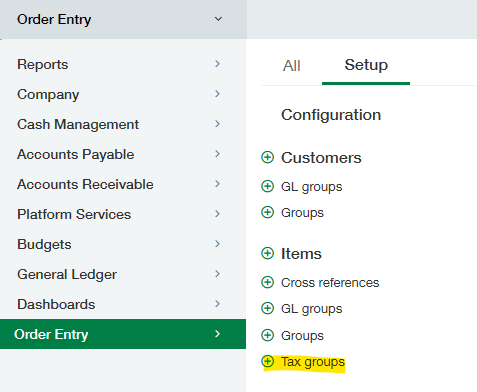Open GL groups link under Items
Viewport: 477px width, 392px height.
pyautogui.click(x=312, y=309)
